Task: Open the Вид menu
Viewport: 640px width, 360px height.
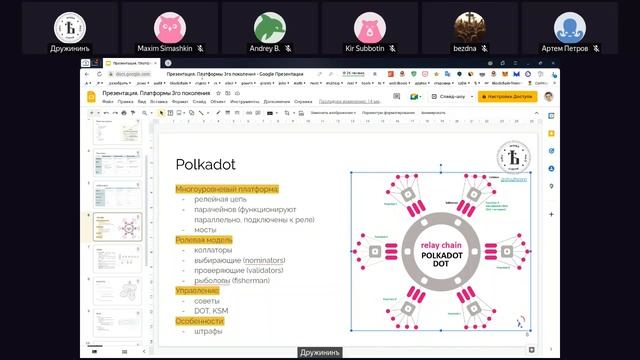Action: (x=142, y=102)
